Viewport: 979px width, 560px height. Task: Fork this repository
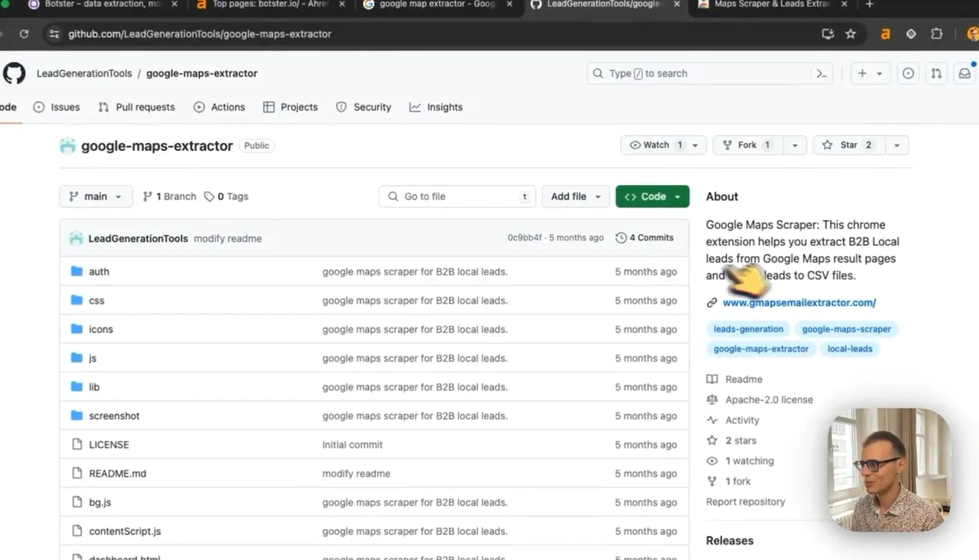[x=748, y=145]
